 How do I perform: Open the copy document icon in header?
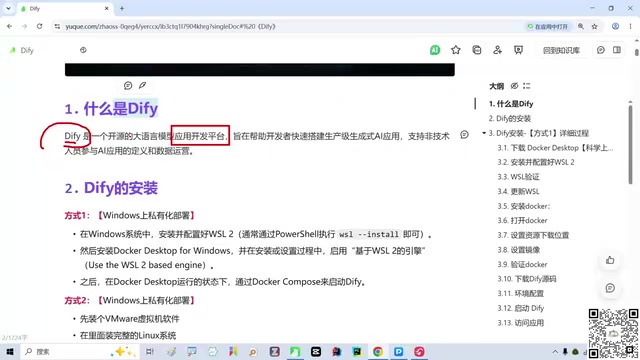coord(476,50)
